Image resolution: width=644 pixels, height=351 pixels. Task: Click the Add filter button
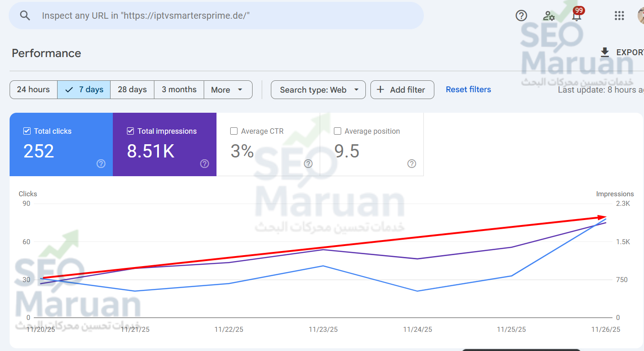click(402, 90)
